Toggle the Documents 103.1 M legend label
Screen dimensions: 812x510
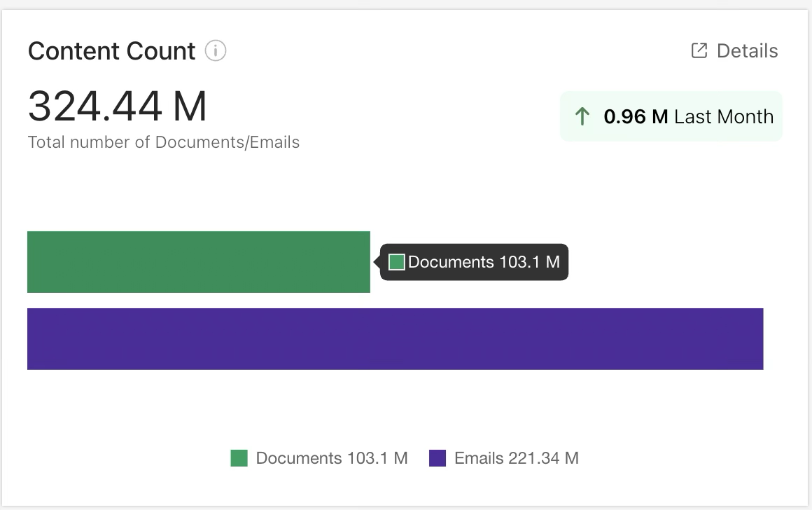pyautogui.click(x=332, y=458)
